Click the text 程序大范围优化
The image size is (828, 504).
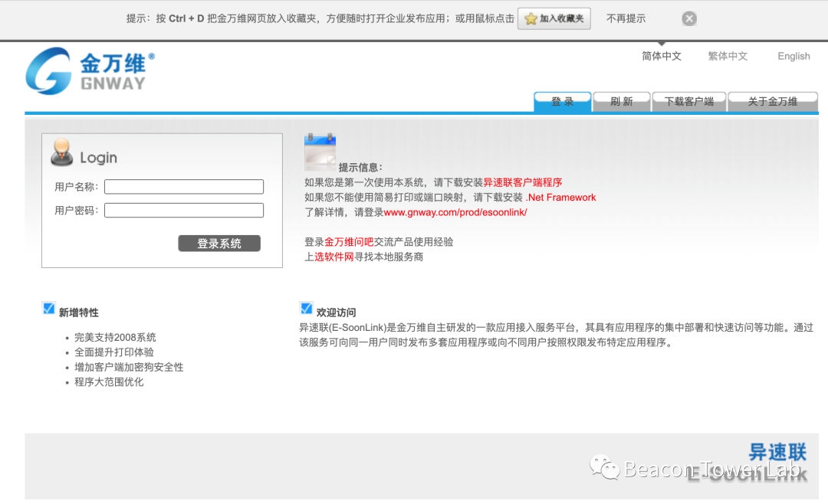click(x=109, y=381)
